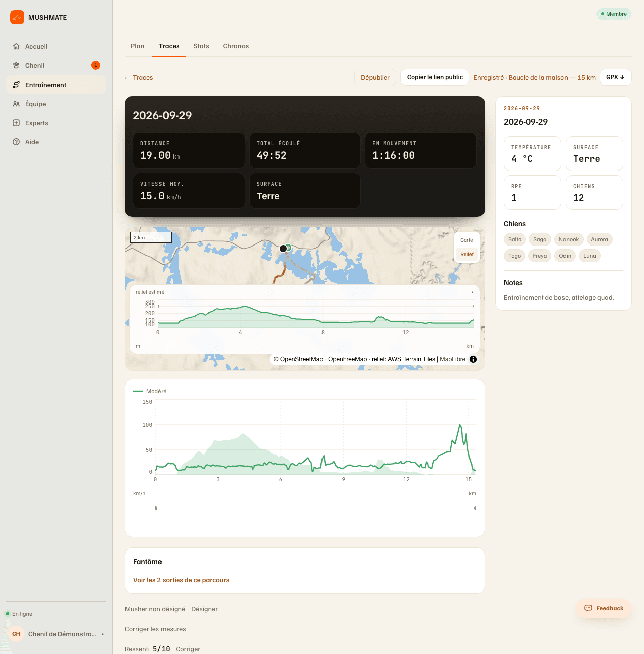The width and height of the screenshot is (644, 654).
Task: Open Chenil paw icon in sidebar
Action: point(16,65)
